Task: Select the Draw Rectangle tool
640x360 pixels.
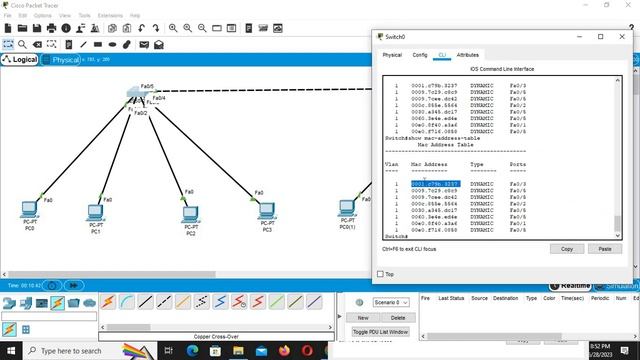Action: click(98, 44)
